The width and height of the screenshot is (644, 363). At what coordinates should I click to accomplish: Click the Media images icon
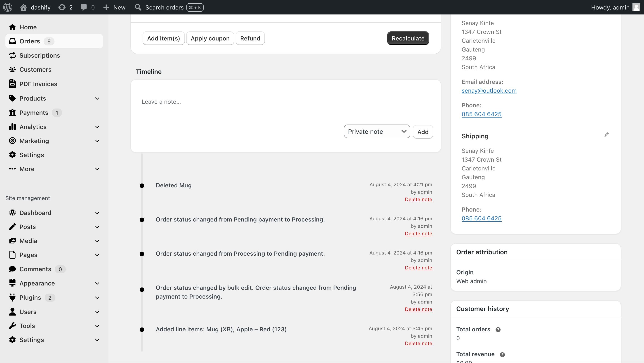coord(12,240)
